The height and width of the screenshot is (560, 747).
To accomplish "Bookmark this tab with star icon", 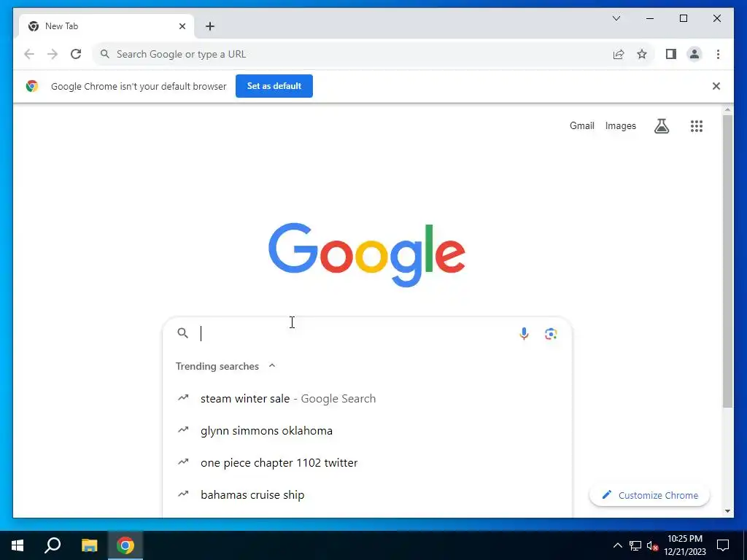I will coord(642,54).
